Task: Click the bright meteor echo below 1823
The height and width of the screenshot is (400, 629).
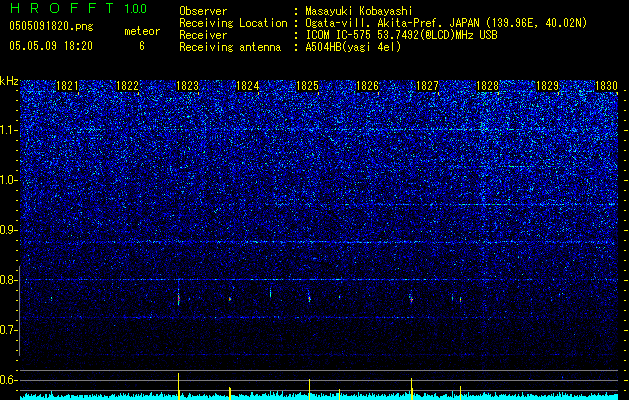Action: (x=179, y=298)
